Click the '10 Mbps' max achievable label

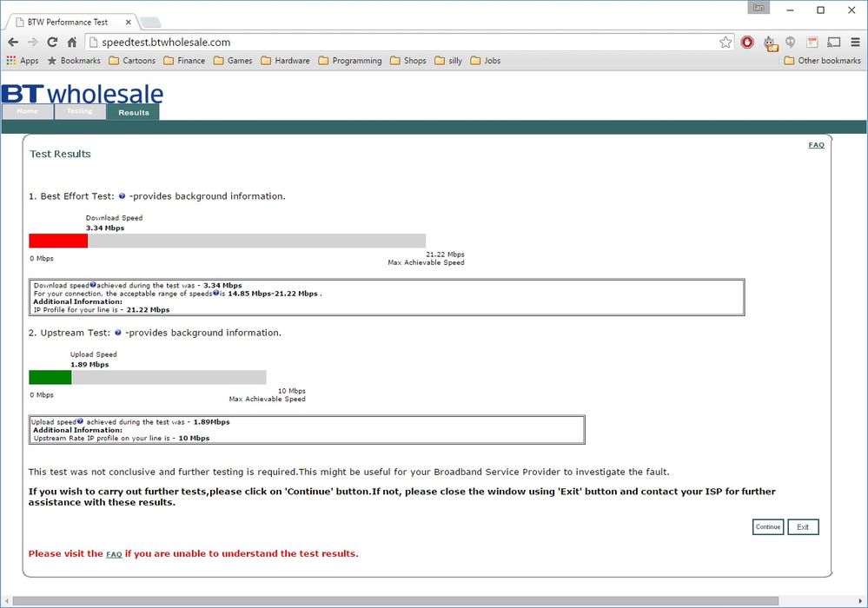tap(292, 391)
